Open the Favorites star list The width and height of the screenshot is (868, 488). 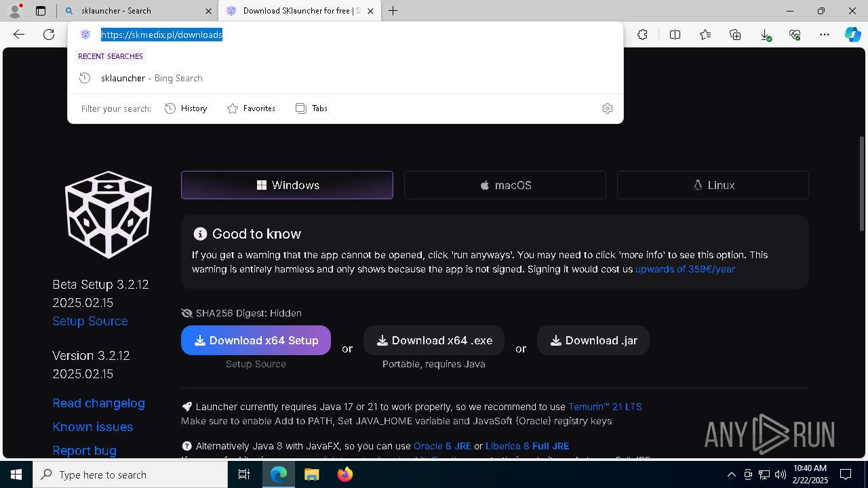coord(705,35)
